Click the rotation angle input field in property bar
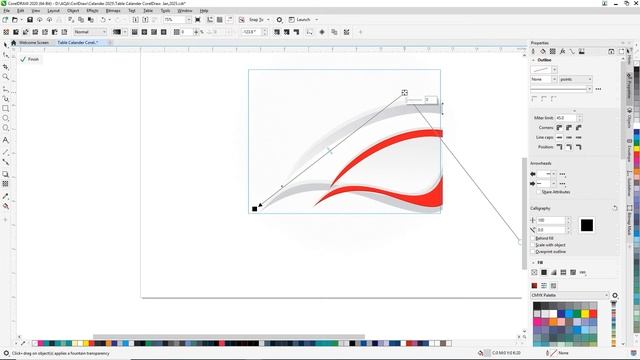 point(251,32)
